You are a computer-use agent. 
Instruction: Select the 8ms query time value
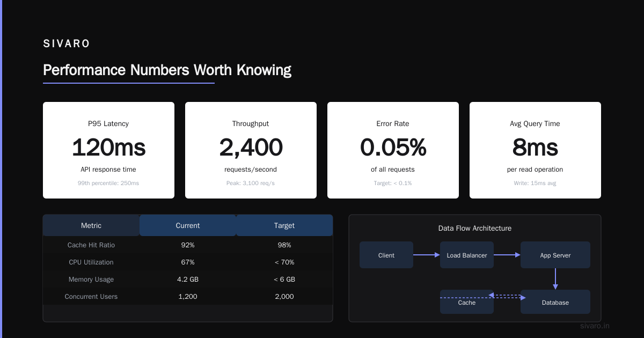point(535,147)
